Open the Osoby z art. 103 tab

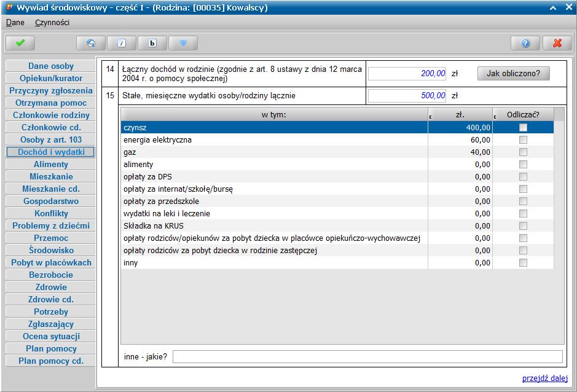coord(51,139)
